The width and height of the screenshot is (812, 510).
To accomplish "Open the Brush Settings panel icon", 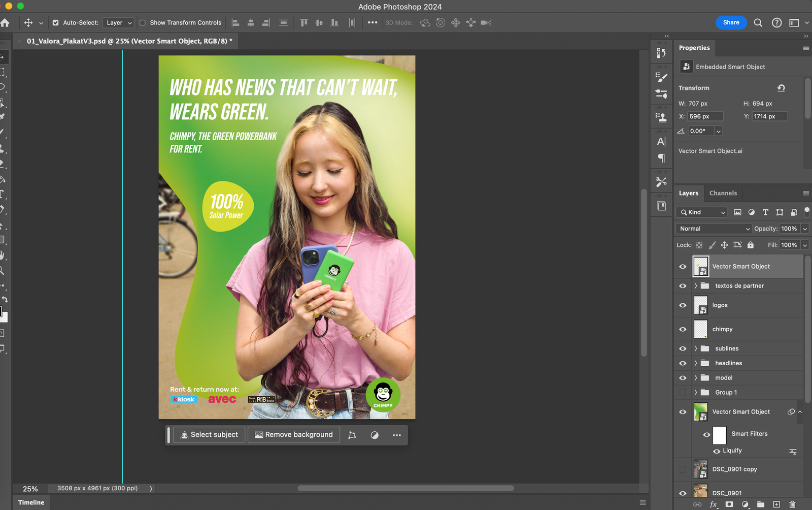I will 661,77.
